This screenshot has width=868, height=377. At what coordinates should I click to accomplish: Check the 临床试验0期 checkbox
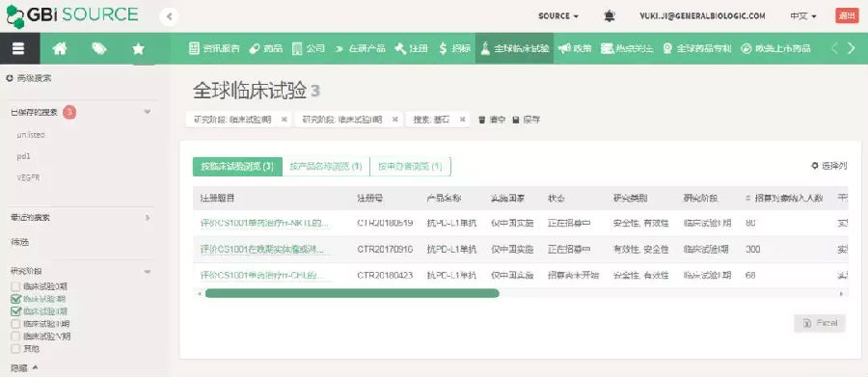(15, 286)
